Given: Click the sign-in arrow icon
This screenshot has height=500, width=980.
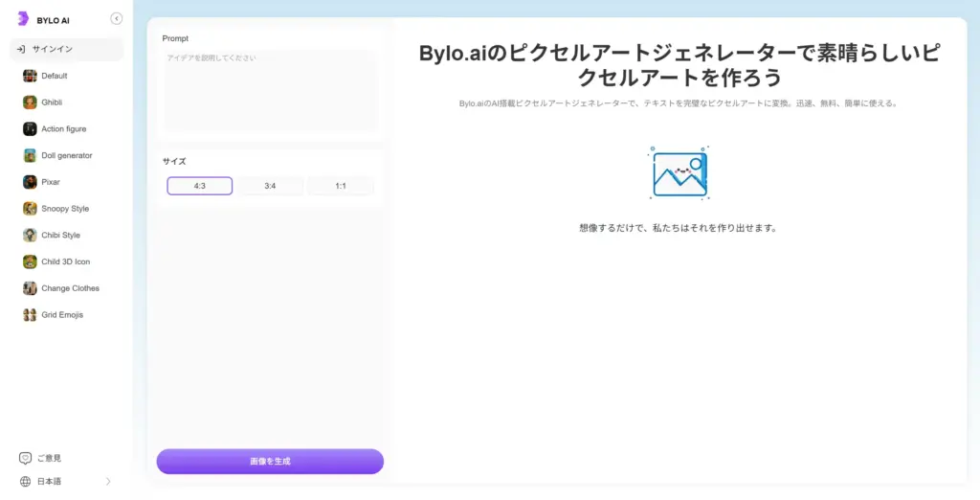Looking at the screenshot, I should pos(21,49).
